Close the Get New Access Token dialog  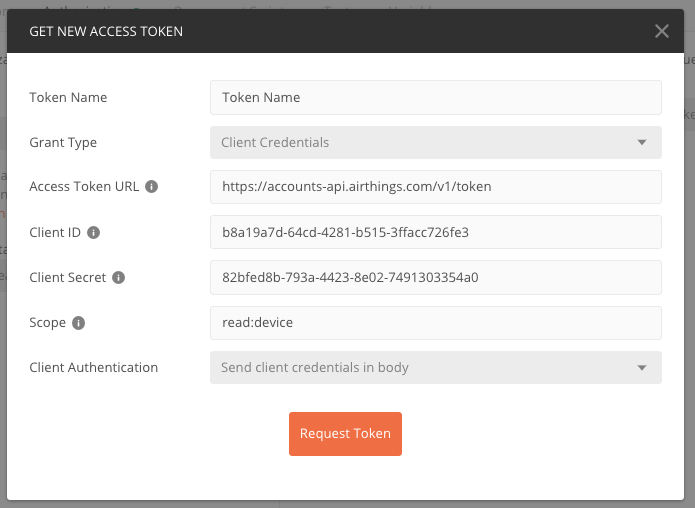point(661,31)
